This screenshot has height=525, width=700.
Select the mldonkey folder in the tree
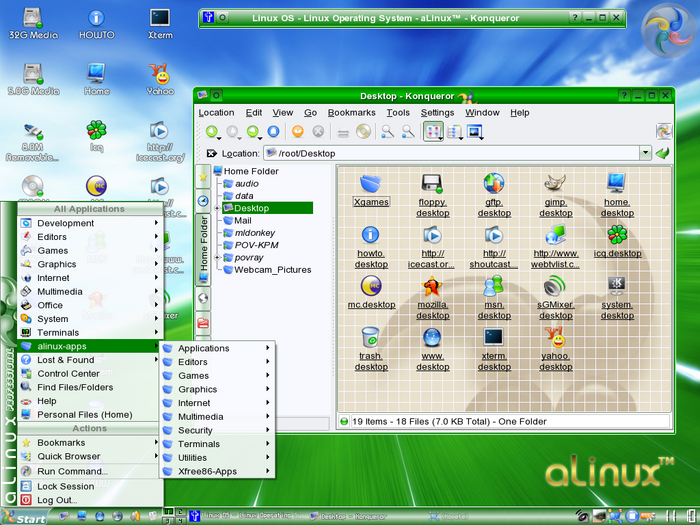[249, 233]
